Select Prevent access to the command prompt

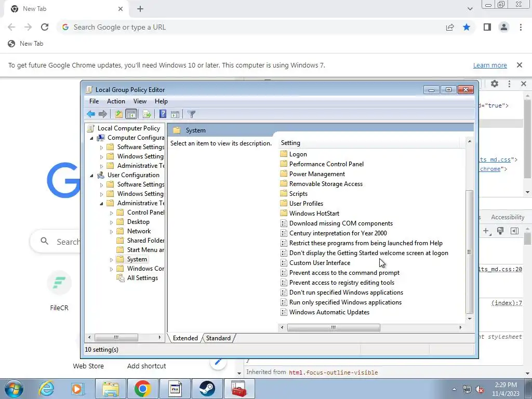point(344,272)
